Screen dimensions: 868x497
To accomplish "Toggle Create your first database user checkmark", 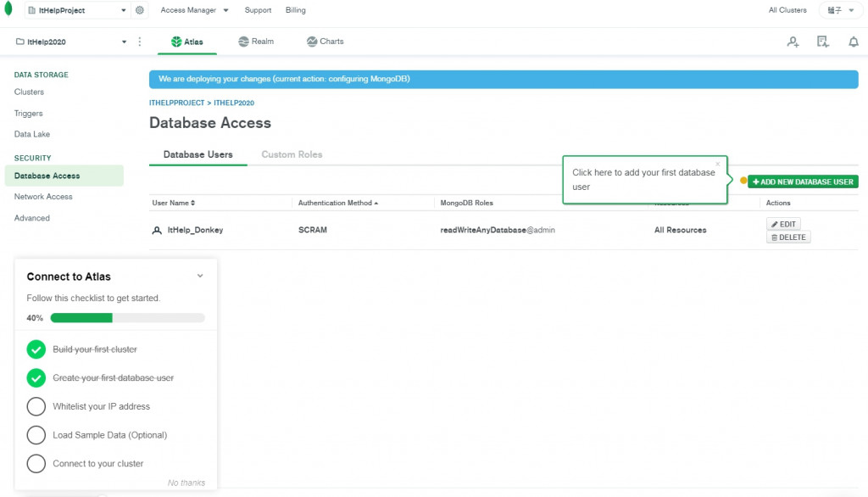I will [36, 378].
